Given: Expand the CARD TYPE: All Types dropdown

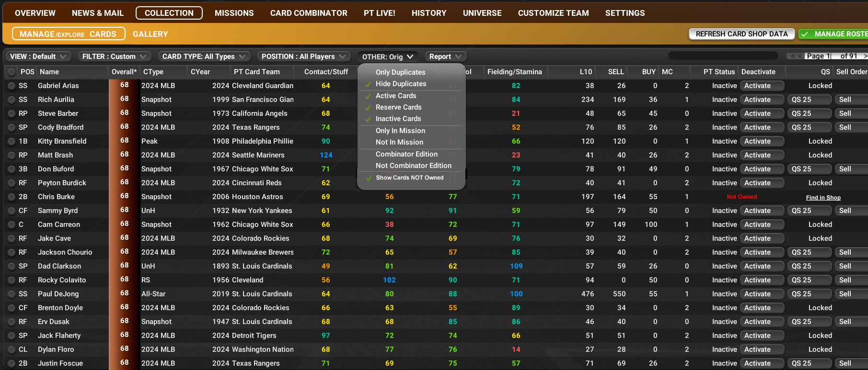Looking at the screenshot, I should pos(204,56).
